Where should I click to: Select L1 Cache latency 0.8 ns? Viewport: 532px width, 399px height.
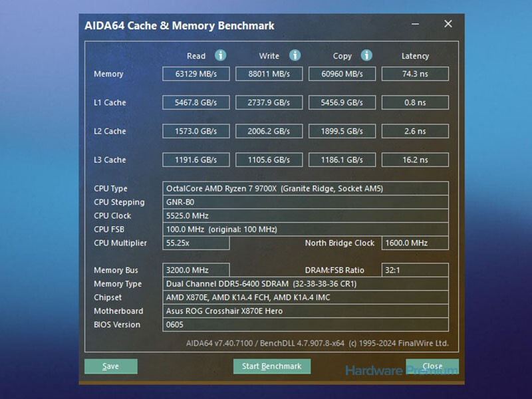pyautogui.click(x=415, y=102)
